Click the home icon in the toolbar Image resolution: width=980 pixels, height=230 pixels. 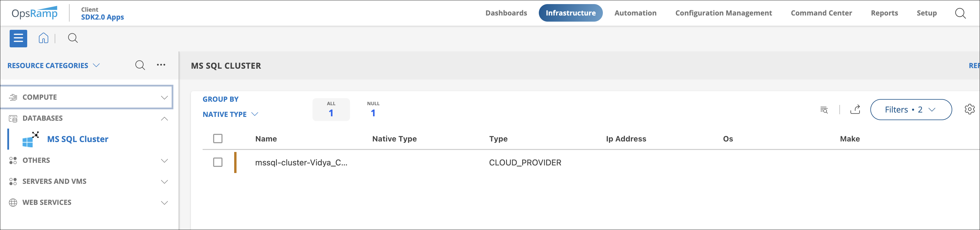(x=43, y=38)
